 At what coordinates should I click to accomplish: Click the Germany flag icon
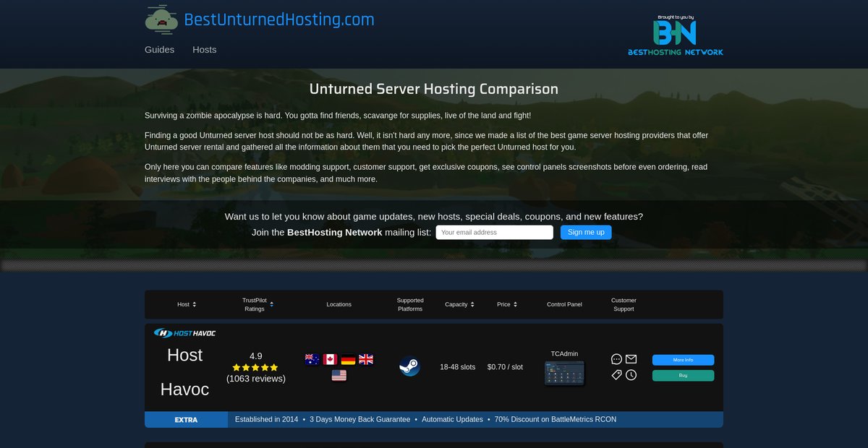point(348,359)
